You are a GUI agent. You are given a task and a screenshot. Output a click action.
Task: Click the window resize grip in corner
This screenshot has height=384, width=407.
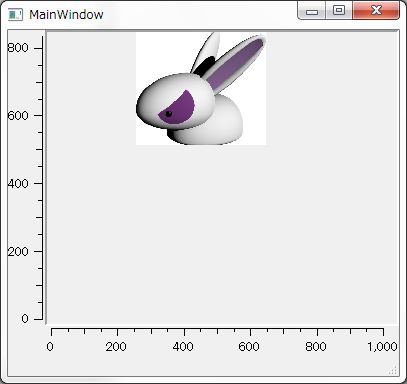tap(393, 370)
